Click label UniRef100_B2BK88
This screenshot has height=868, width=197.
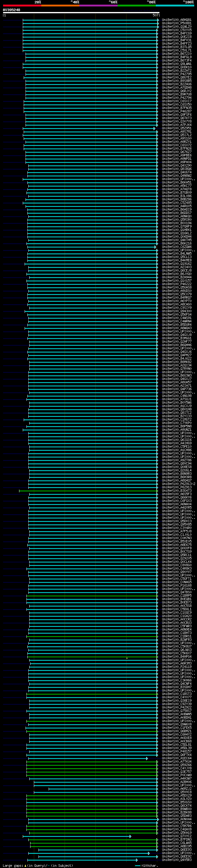tap(176, 812)
